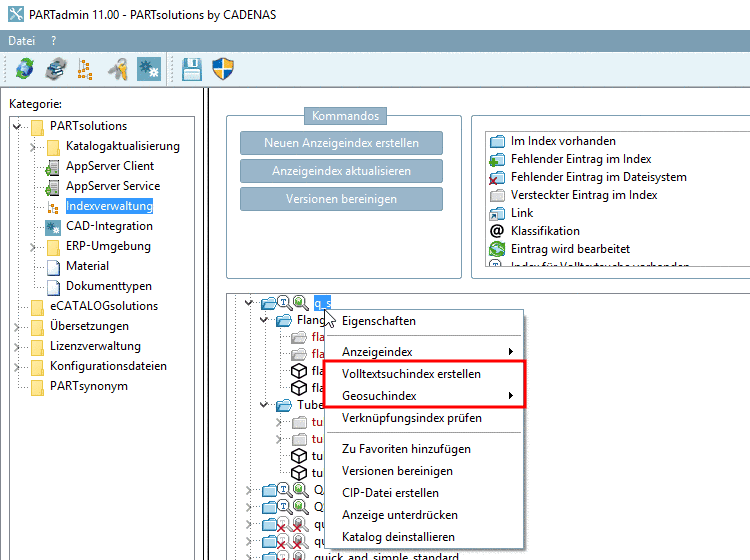Choose Eigenschaften from the context menu
Viewport: 750px width, 560px height.
pyautogui.click(x=424, y=321)
